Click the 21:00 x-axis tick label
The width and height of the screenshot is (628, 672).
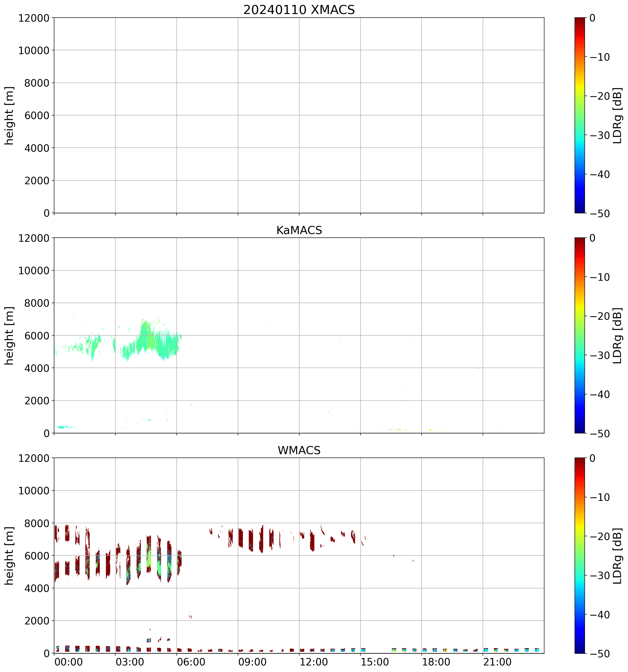pyautogui.click(x=497, y=662)
